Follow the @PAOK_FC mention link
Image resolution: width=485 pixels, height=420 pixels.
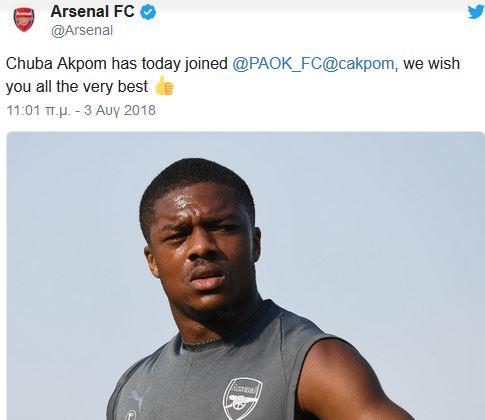tap(277, 64)
